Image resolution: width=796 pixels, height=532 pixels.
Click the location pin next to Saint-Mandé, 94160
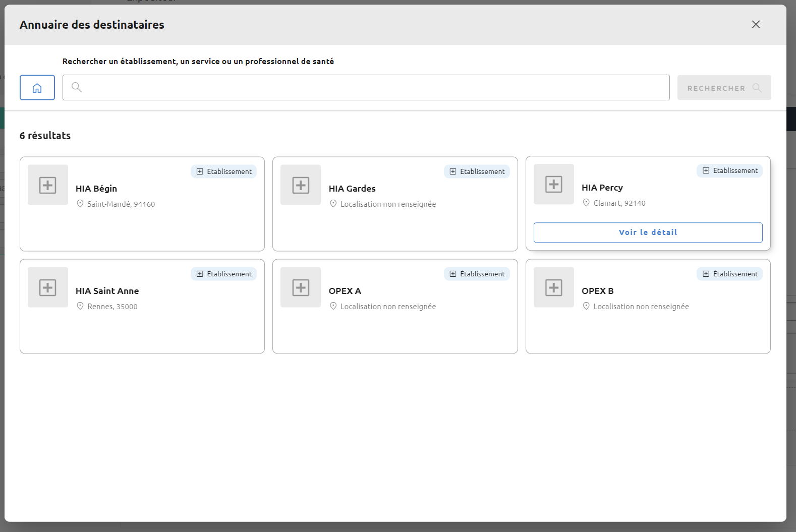coord(80,204)
